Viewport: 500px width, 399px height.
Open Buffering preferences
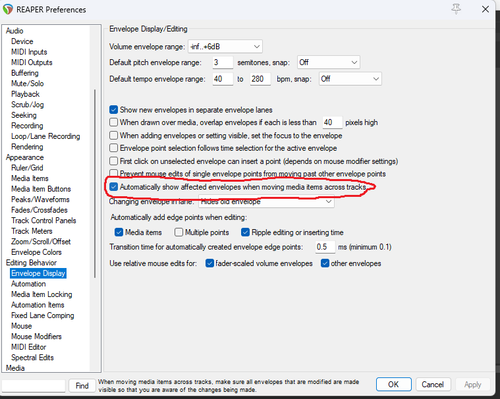click(x=25, y=73)
